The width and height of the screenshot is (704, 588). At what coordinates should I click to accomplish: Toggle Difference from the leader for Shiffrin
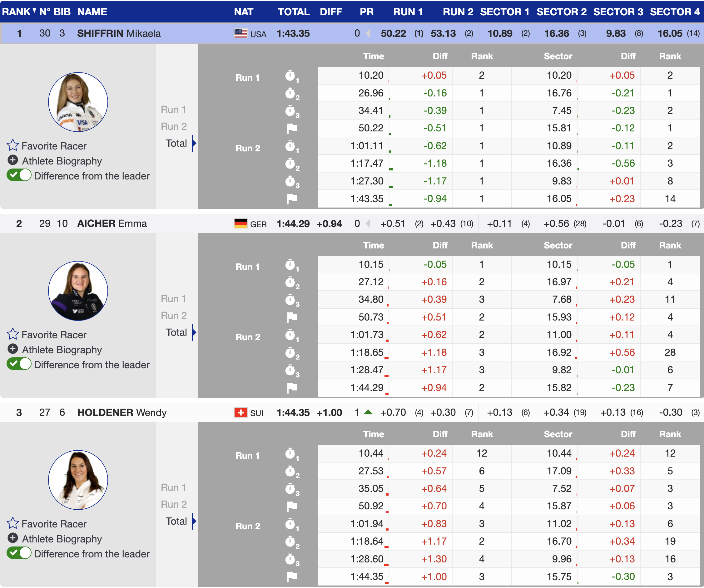tap(19, 175)
